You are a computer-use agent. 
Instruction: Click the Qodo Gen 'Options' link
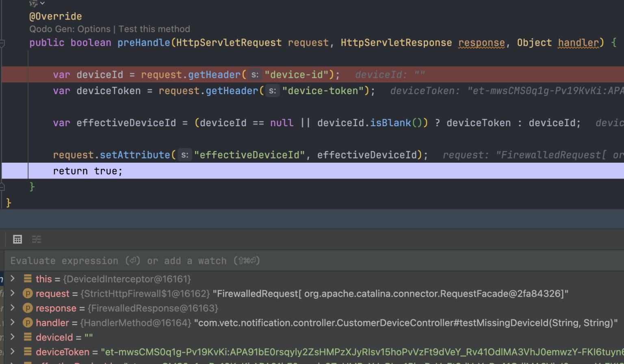coord(94,29)
